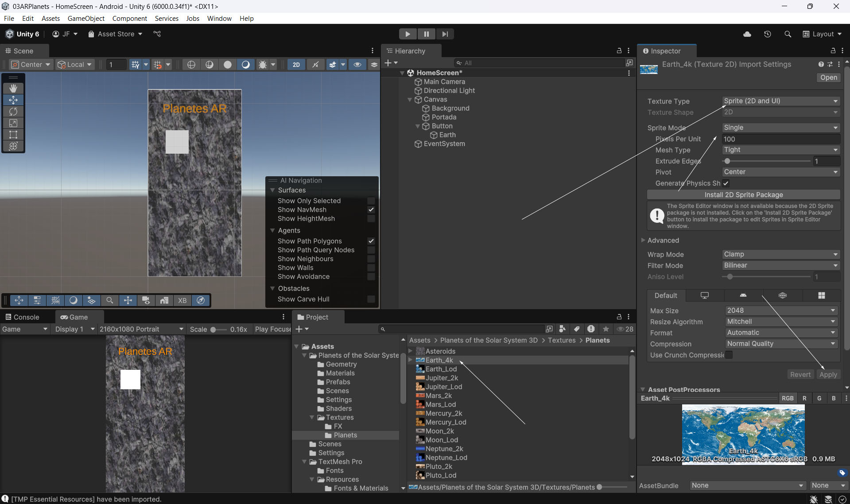Switch to the Console tab

(22, 317)
